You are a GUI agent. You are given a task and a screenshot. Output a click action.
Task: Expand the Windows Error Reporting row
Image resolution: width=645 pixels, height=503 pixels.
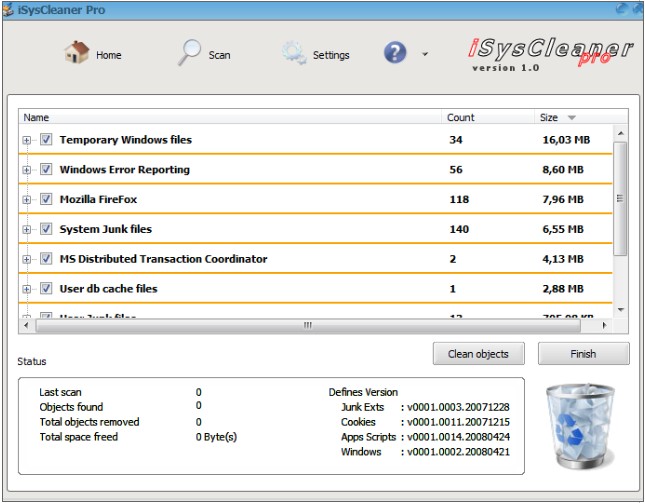27,170
